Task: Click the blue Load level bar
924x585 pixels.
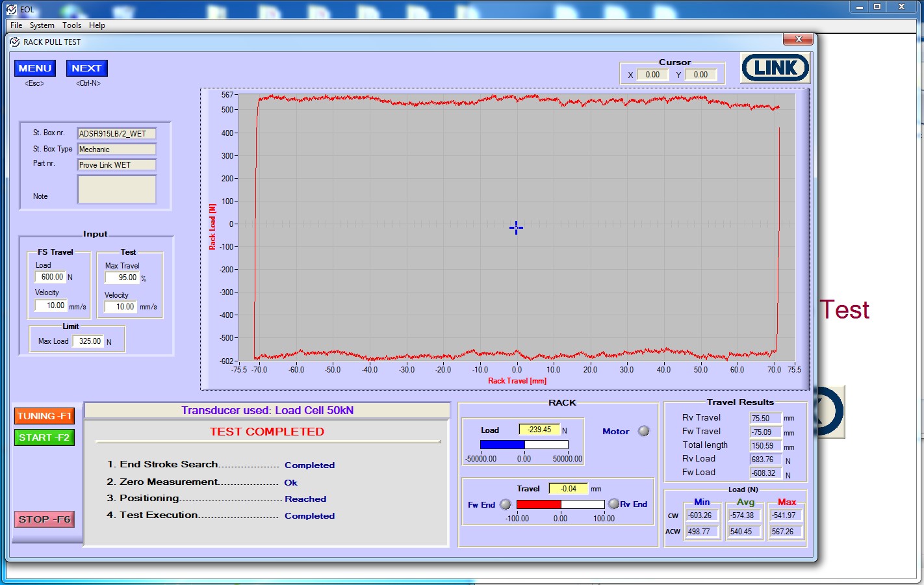Action: point(502,445)
